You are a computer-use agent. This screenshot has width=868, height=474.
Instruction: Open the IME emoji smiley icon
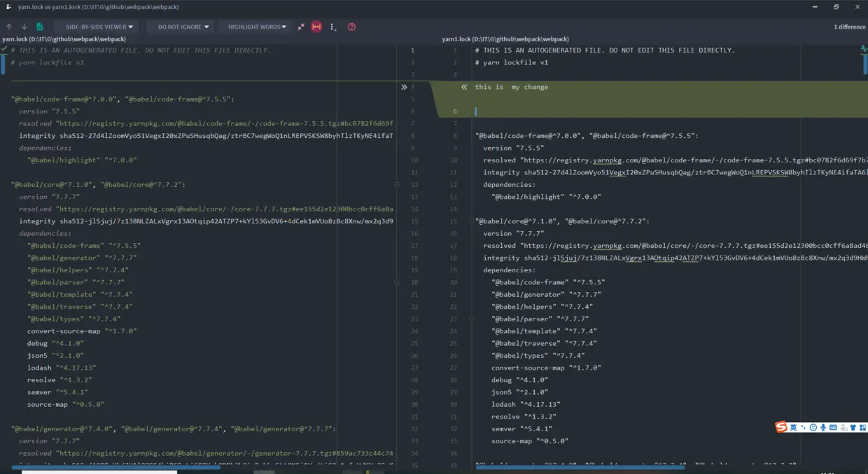813,427
